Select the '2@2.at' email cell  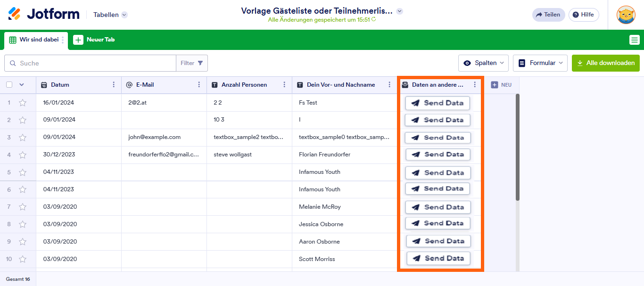(164, 103)
